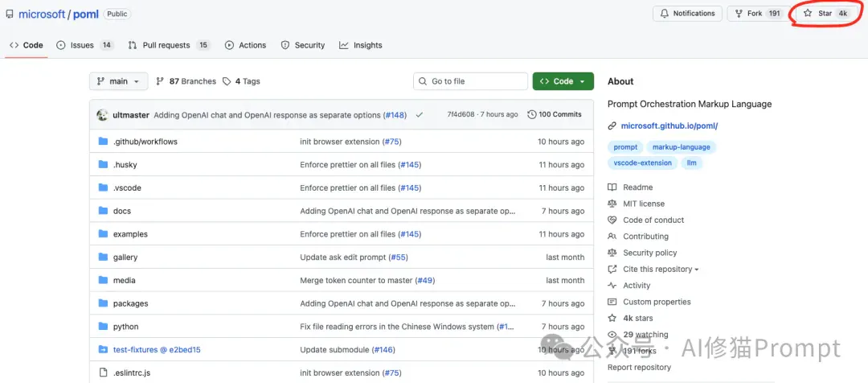Star the microsoft/poml repository

(825, 14)
